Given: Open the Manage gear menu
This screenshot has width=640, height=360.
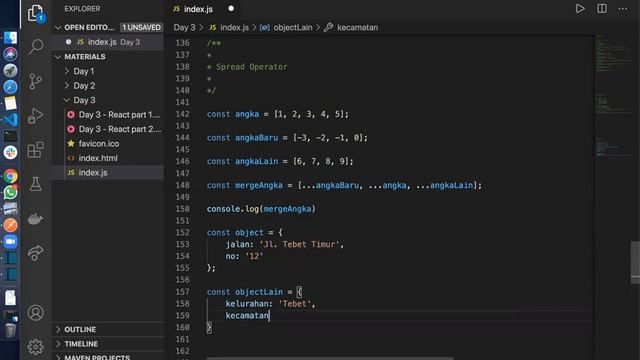Looking at the screenshot, I should 36,347.
